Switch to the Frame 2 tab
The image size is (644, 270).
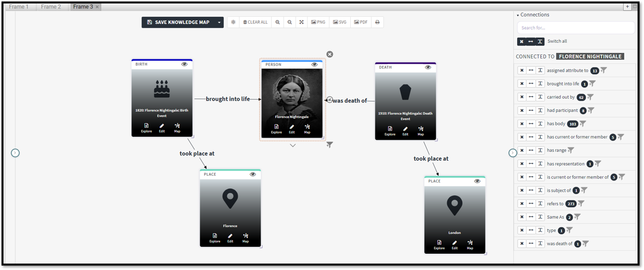pyautogui.click(x=51, y=7)
